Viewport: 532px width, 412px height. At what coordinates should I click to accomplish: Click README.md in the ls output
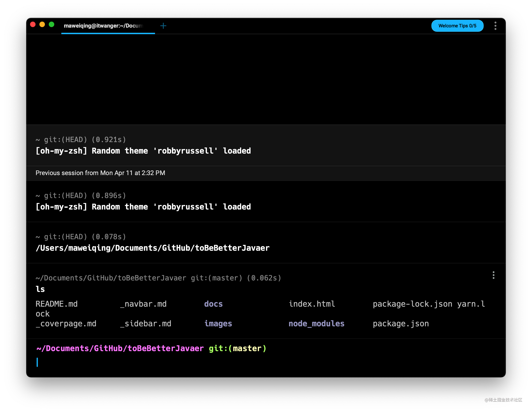56,304
